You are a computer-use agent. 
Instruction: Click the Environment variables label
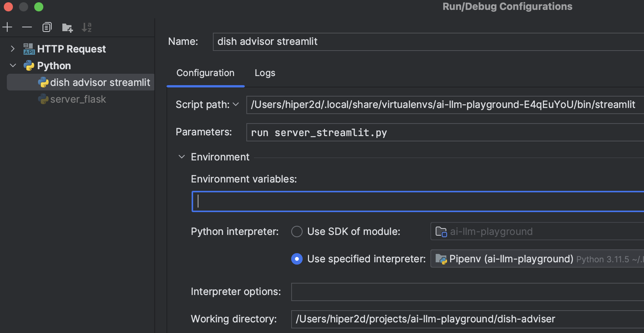tap(244, 179)
